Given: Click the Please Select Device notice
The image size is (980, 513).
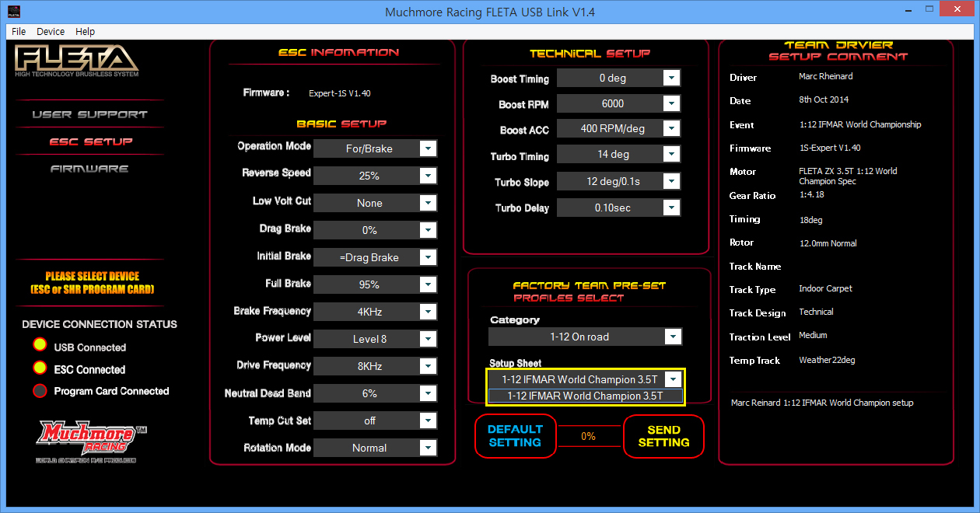Looking at the screenshot, I should point(92,282).
